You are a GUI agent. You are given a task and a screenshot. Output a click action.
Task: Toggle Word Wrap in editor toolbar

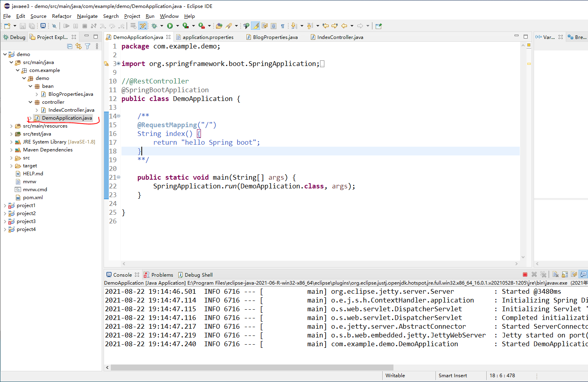[x=265, y=26]
